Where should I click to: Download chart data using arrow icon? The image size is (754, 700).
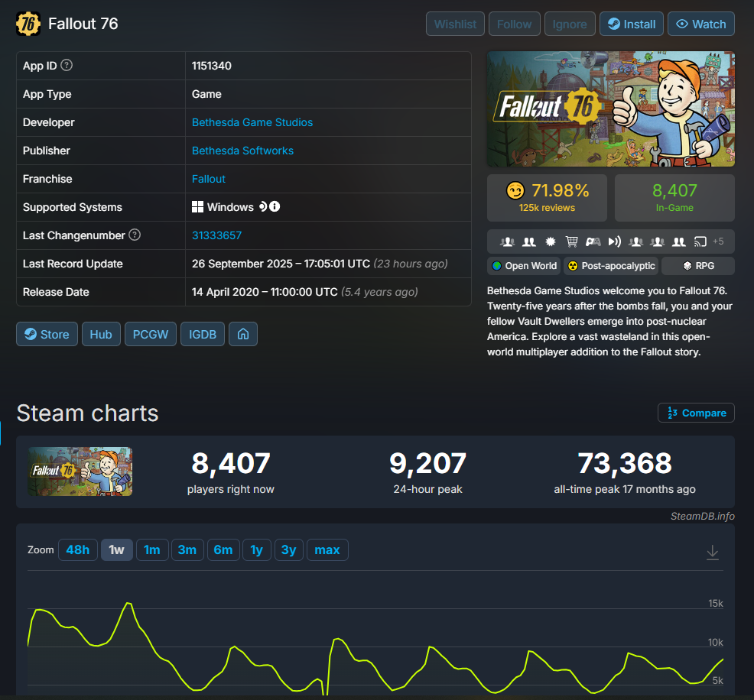click(712, 552)
